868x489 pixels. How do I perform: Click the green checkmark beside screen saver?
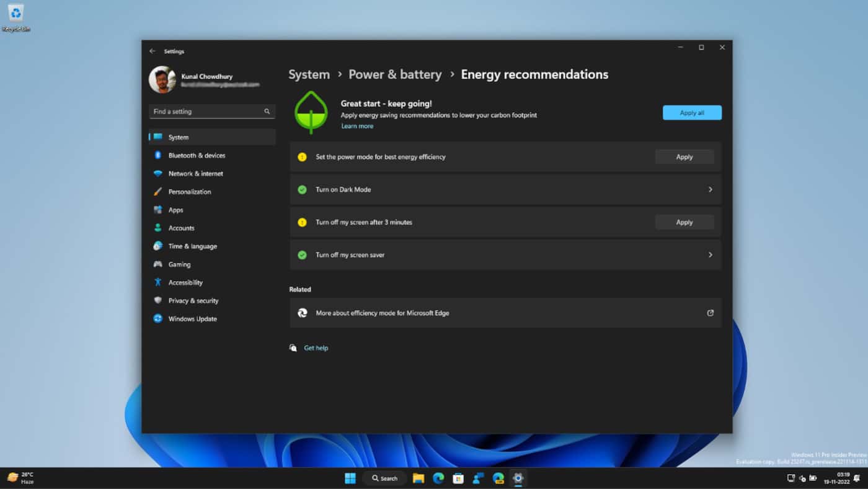tap(302, 254)
